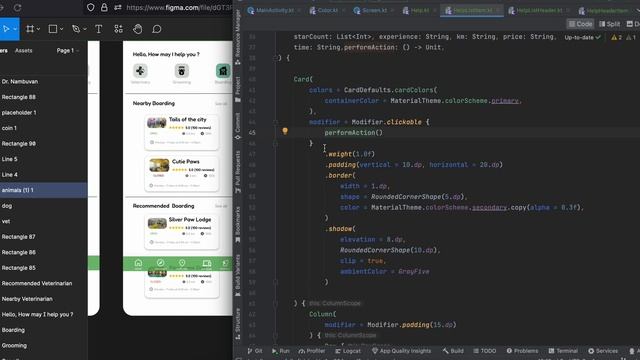
Task: Click the yellow intention bulb on line 45
Action: [285, 131]
